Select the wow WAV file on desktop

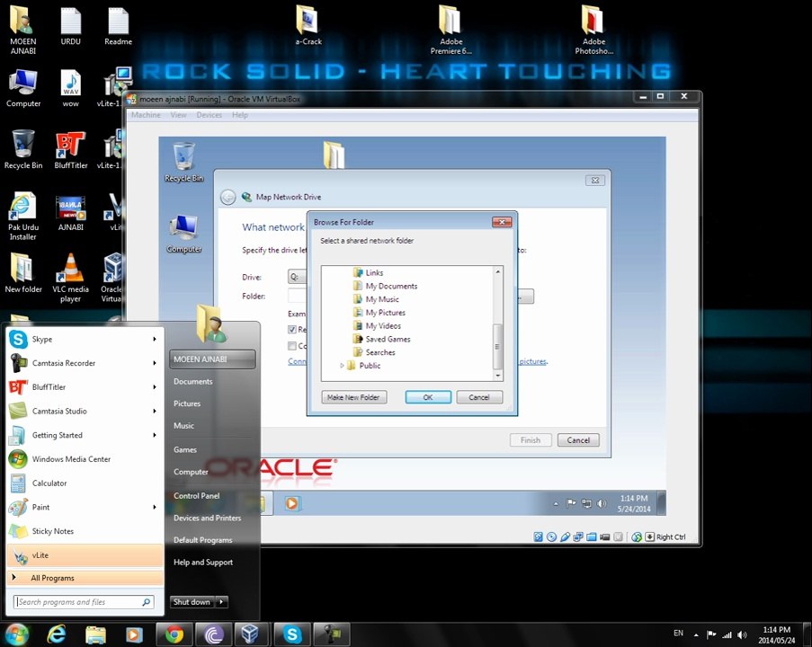pos(70,88)
